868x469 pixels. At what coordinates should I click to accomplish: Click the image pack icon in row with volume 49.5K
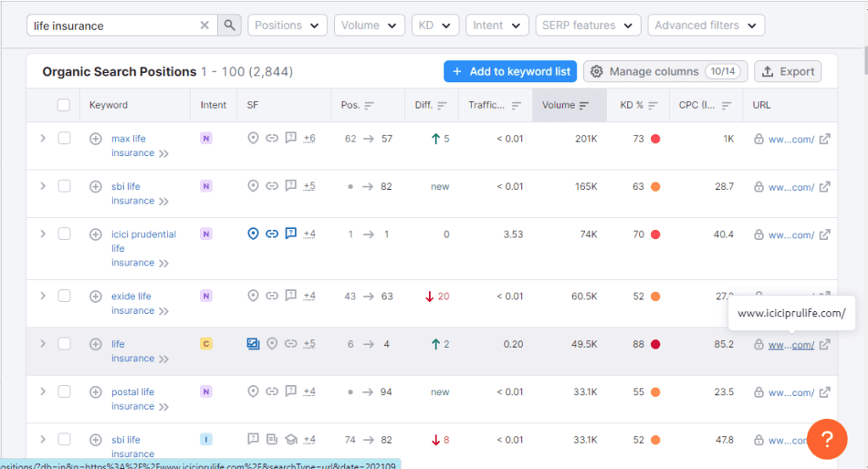tap(253, 343)
